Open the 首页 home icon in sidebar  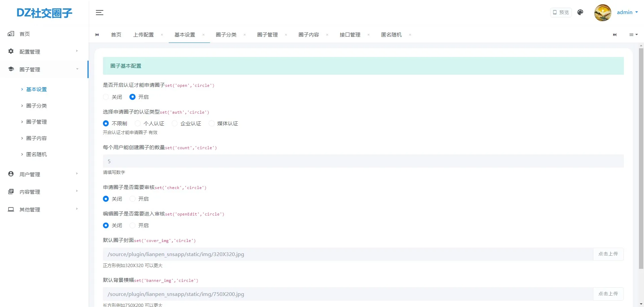coord(11,34)
